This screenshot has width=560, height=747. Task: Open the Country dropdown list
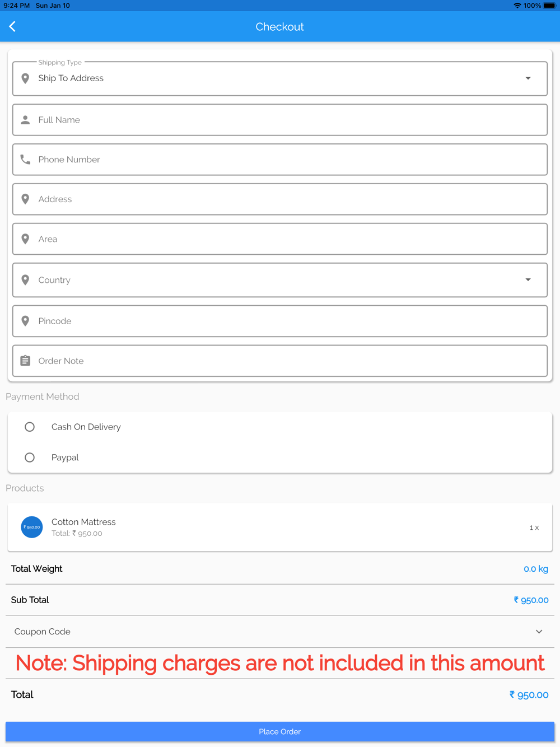[x=280, y=280]
